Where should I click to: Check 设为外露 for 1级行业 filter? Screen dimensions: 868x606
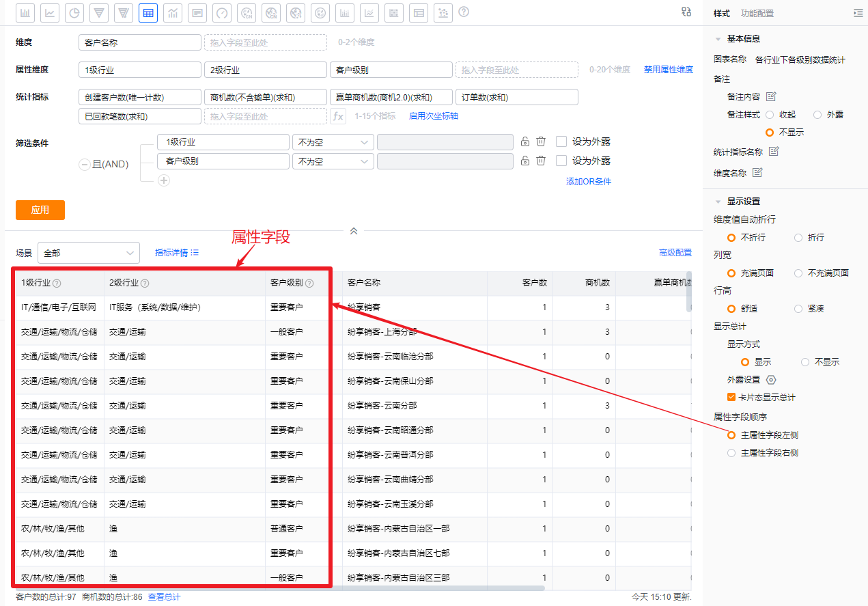click(561, 141)
